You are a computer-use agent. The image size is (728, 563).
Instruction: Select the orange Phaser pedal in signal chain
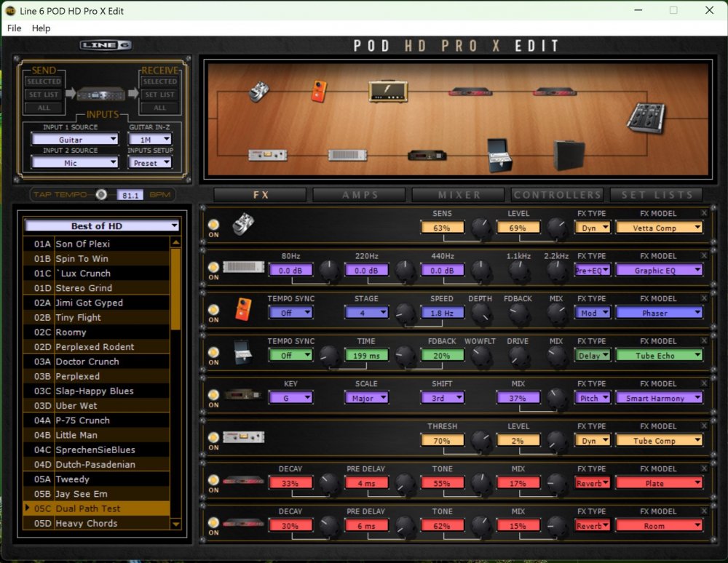[318, 91]
